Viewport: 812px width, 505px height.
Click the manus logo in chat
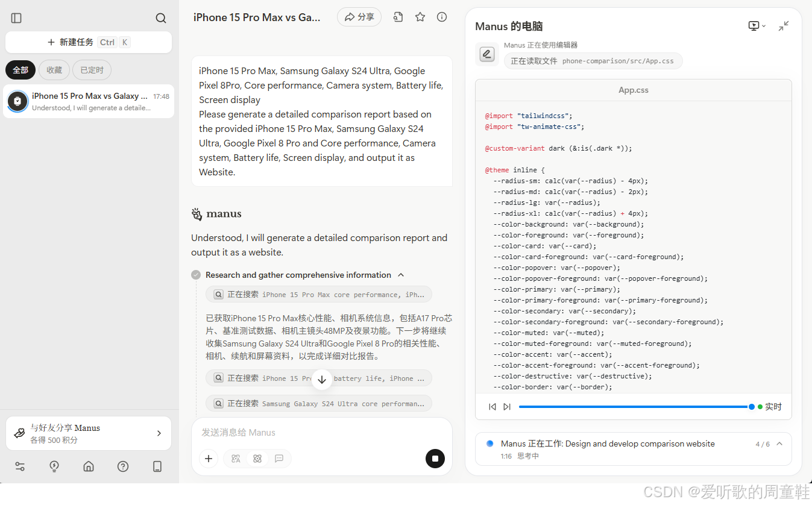[216, 214]
